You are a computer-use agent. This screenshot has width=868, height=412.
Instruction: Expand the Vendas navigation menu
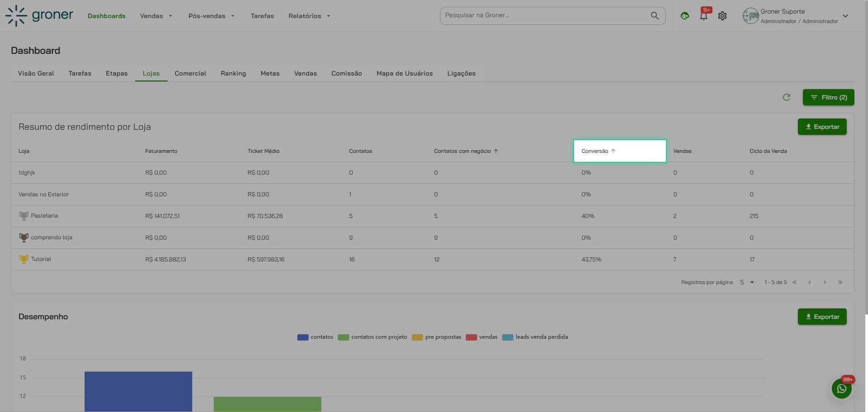pos(156,16)
